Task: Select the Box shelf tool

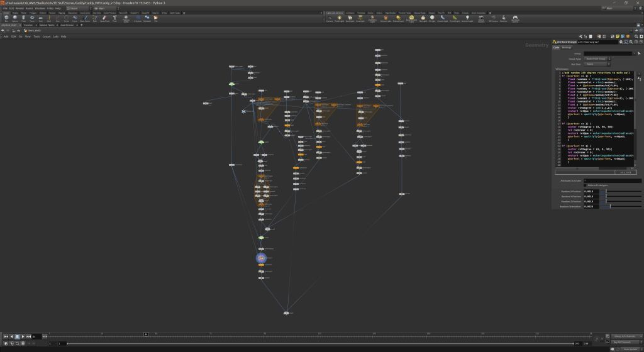Action: 6,18
